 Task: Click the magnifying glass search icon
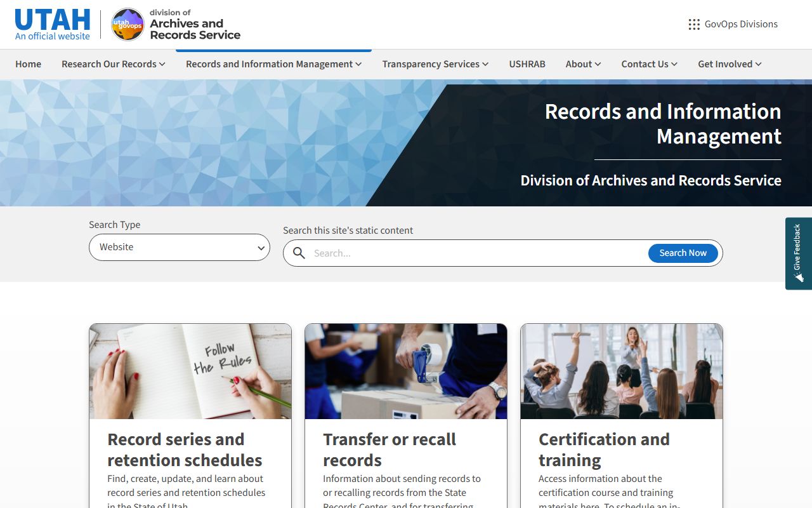299,253
